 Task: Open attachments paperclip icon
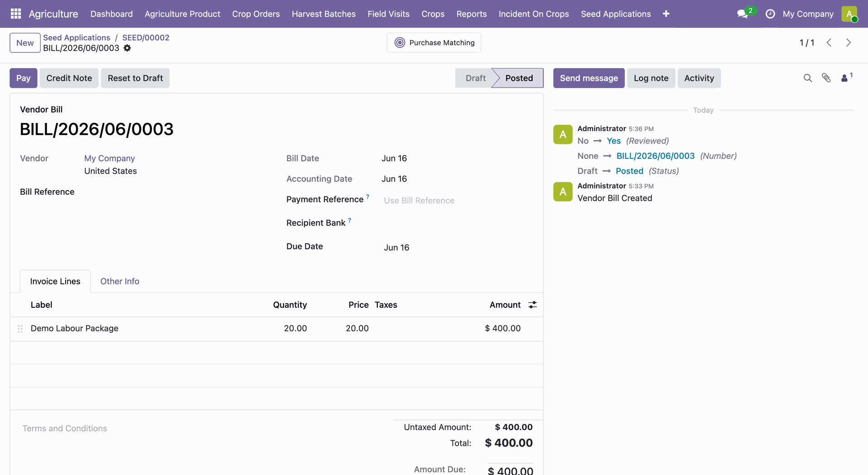click(x=826, y=78)
